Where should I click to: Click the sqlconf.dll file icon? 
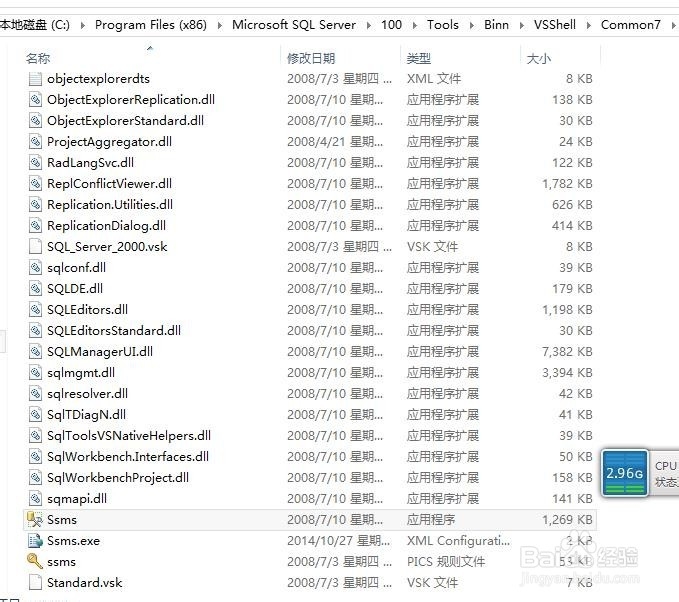pyautogui.click(x=35, y=268)
